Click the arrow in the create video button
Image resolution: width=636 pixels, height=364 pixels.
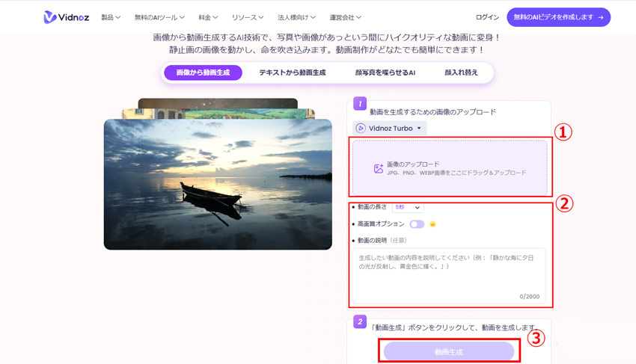[601, 17]
